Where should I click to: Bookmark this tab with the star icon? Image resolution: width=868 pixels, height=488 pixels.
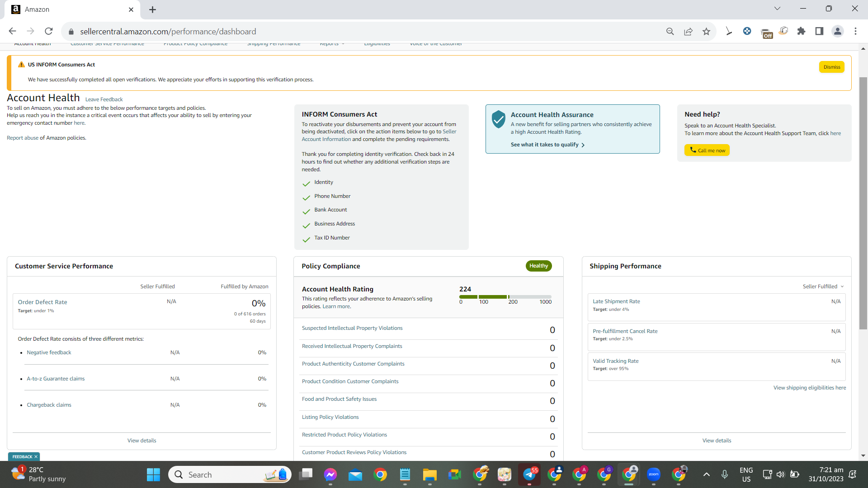(706, 31)
